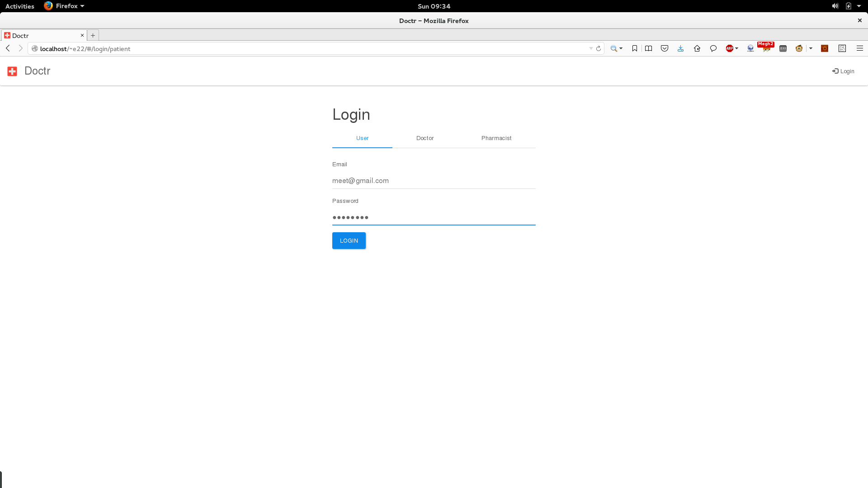Click the Home toolbar icon
Viewport: 868px width, 488px height.
[x=697, y=48]
